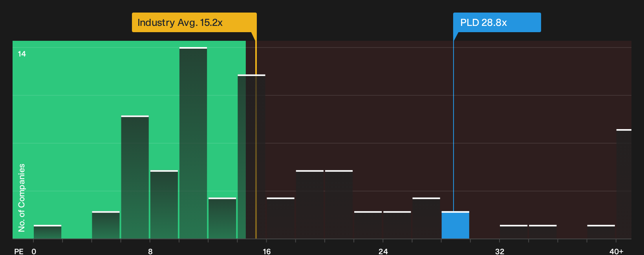644x255 pixels.
Task: Click the bar crossed by the industry average line
Action: 251,157
